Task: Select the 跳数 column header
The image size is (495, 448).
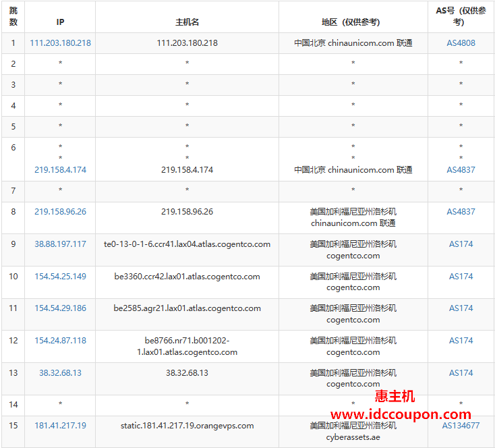Action: coord(13,16)
